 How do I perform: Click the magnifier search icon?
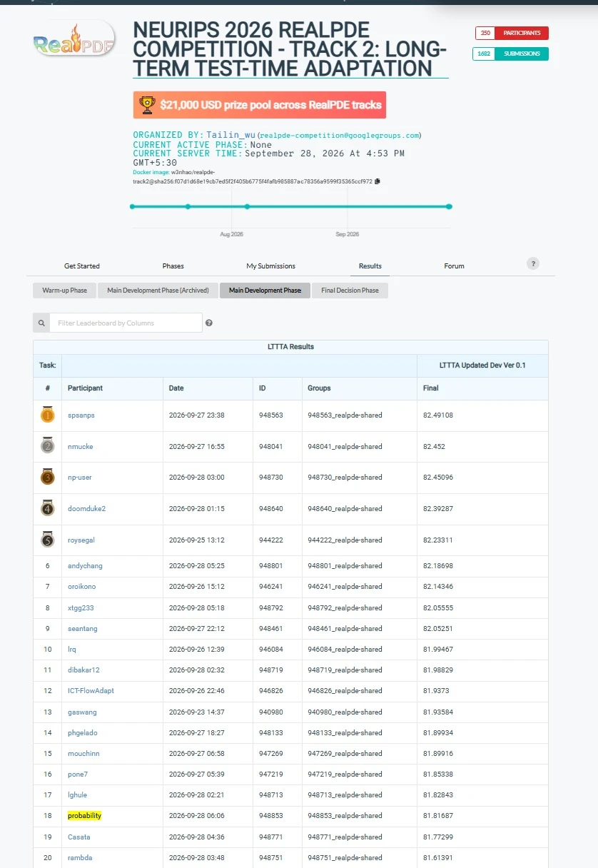[41, 323]
